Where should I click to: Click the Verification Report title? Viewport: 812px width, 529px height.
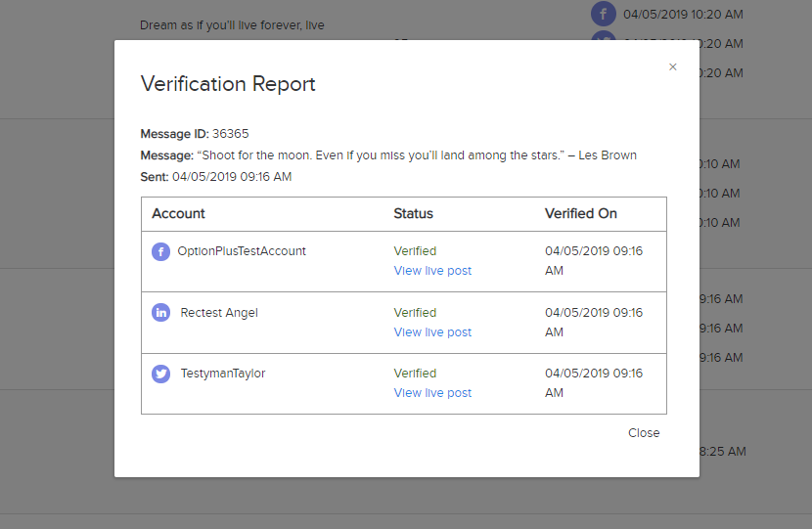pyautogui.click(x=228, y=84)
